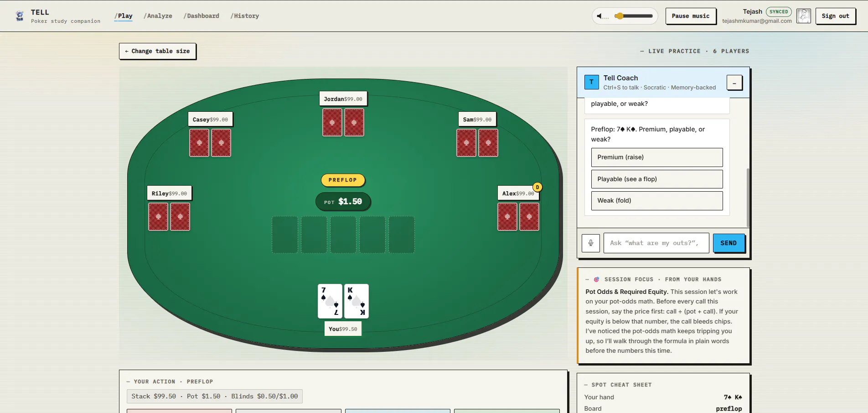Click Jordan's player name tag
This screenshot has width=868, height=413.
(x=343, y=99)
